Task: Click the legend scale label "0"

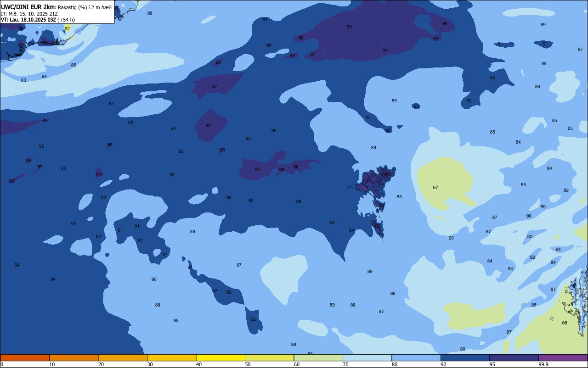Action: (2, 364)
